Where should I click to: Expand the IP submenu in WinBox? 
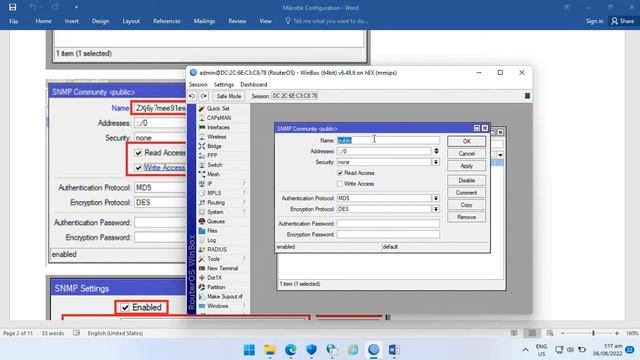click(244, 184)
